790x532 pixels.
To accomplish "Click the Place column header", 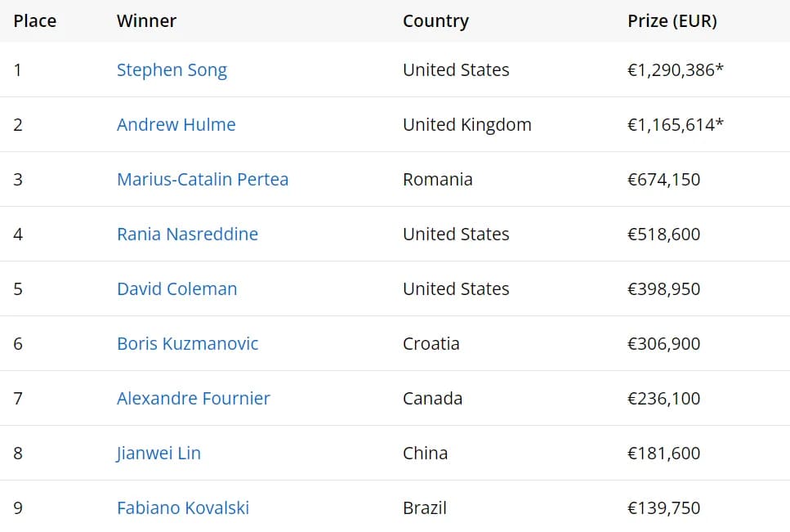I will 35,21.
